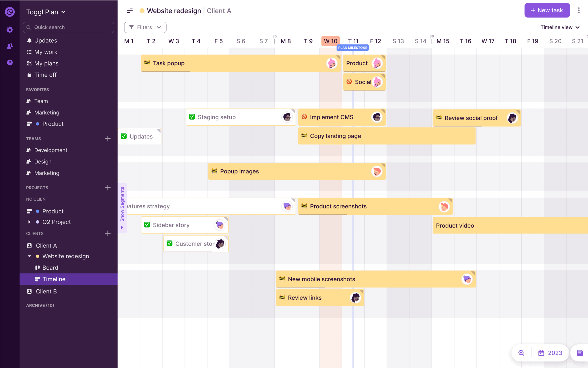Expand the Q2 Project tree arrow
This screenshot has width=588, height=368.
(29, 222)
